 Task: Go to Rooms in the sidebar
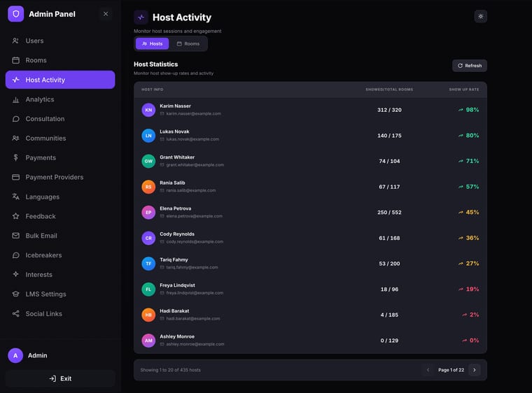click(x=60, y=60)
